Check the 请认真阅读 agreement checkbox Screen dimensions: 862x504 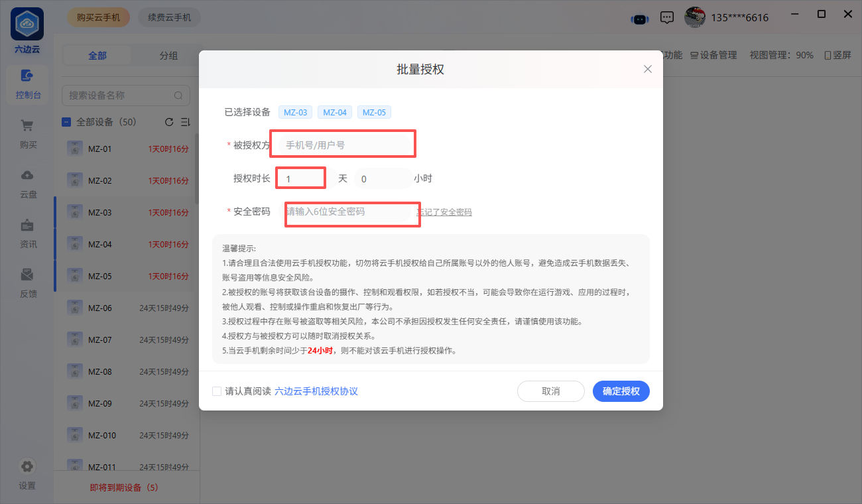(x=217, y=391)
